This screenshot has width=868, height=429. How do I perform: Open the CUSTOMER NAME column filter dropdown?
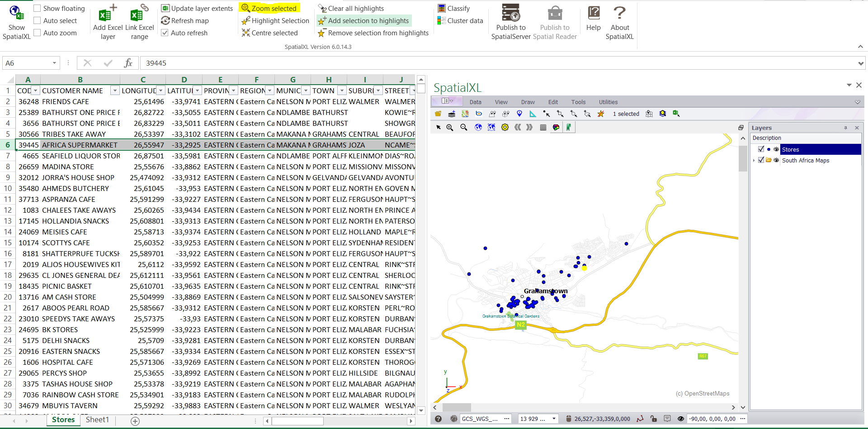(x=114, y=91)
